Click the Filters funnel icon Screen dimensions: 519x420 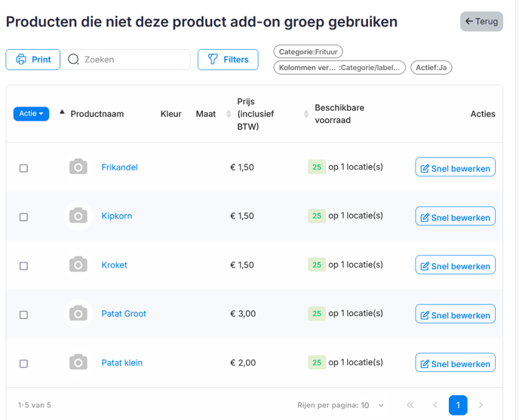coord(213,60)
